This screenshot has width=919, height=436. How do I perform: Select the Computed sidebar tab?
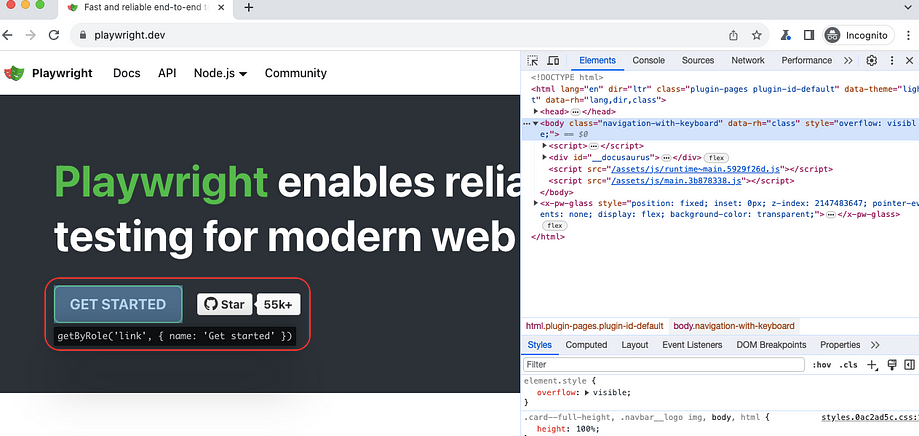[586, 345]
